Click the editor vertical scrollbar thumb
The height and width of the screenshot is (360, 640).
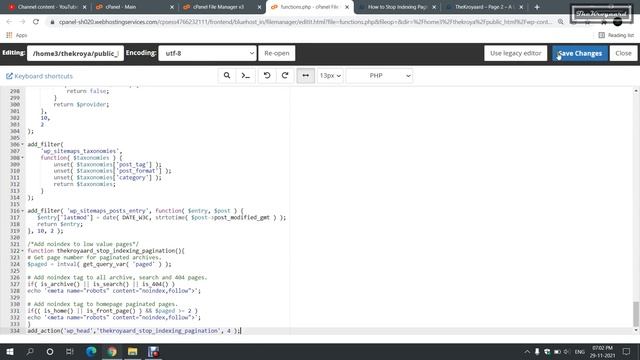click(x=636, y=314)
